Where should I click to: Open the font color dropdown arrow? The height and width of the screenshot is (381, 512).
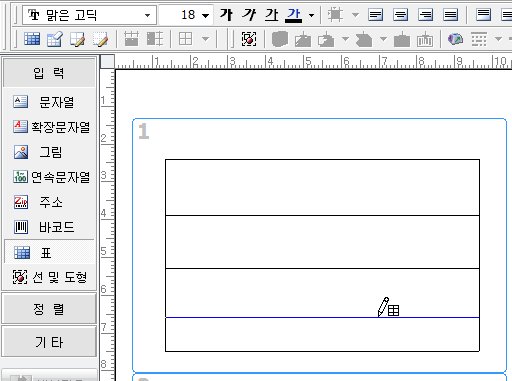tap(311, 15)
